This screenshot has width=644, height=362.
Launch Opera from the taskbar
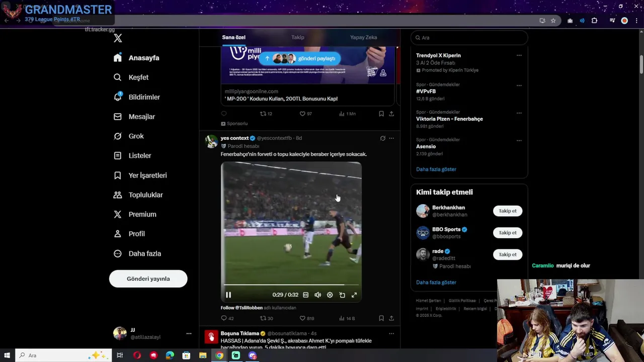tap(137, 355)
